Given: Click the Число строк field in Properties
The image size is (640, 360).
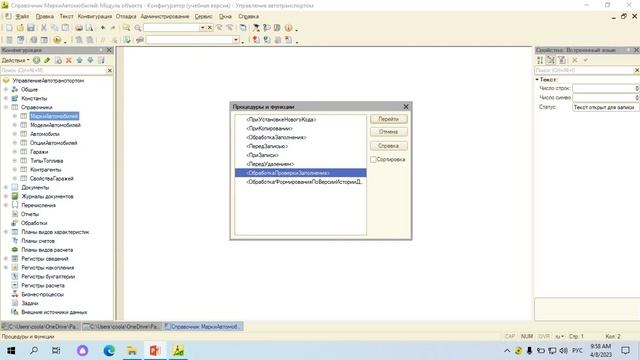Looking at the screenshot, I should pos(606,89).
